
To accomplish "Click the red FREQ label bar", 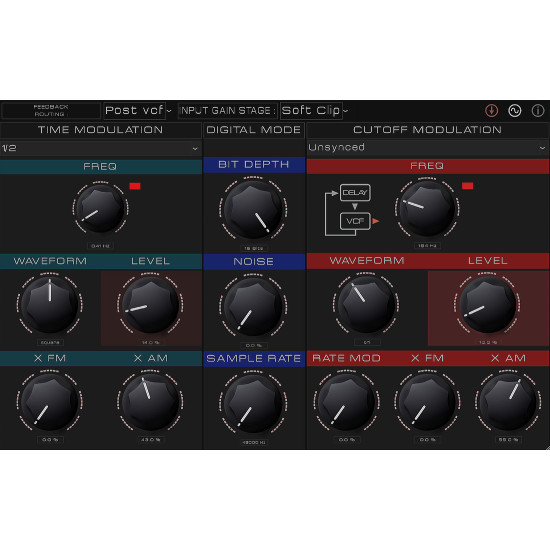I will (x=428, y=166).
